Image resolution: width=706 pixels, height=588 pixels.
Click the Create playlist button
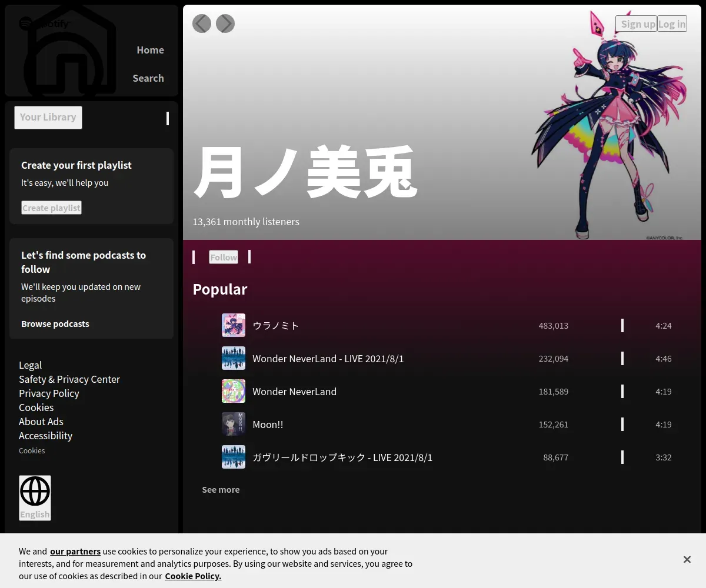(51, 208)
